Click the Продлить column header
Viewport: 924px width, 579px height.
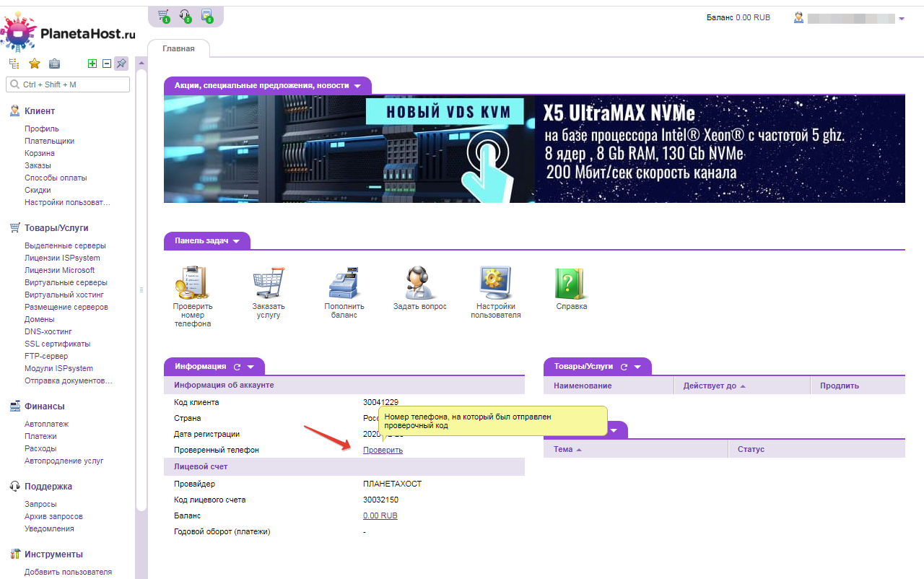pos(858,386)
